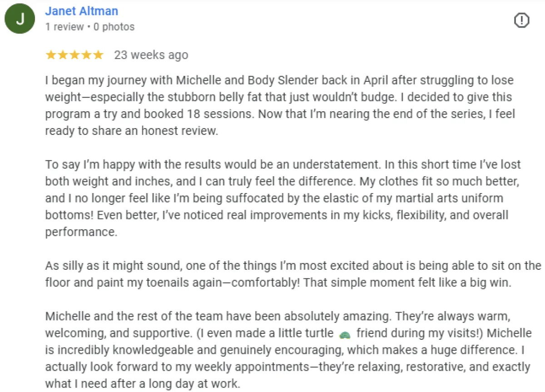Click the "0 photos" count text
Screen dimensions: 545x392
point(114,27)
